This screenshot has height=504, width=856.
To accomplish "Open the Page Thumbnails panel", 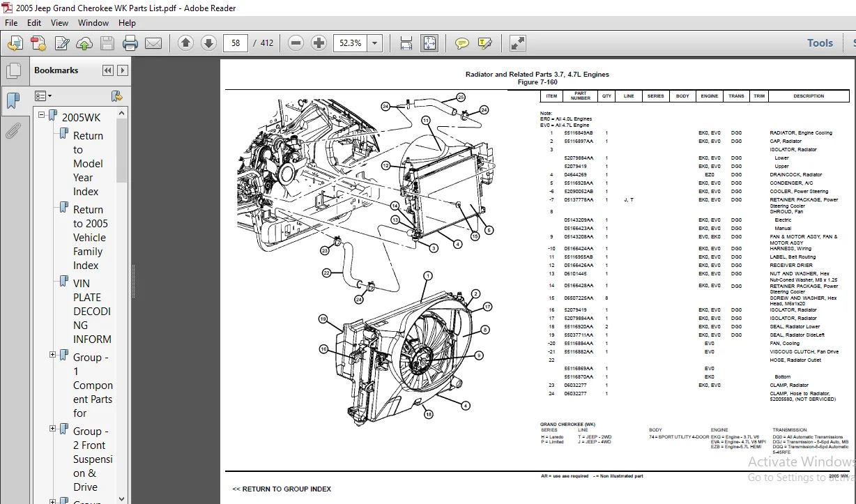I will point(13,71).
